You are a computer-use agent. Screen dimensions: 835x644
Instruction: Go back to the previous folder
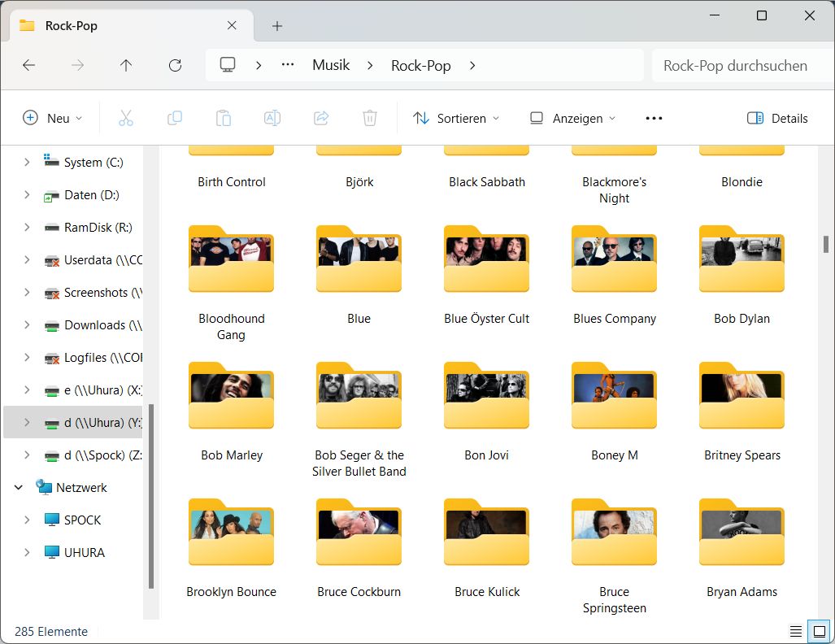click(x=28, y=66)
